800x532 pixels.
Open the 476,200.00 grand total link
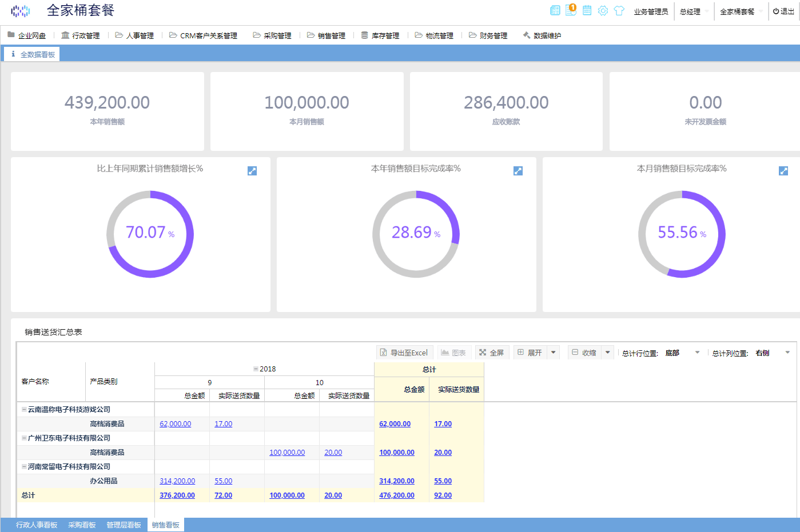click(x=397, y=495)
